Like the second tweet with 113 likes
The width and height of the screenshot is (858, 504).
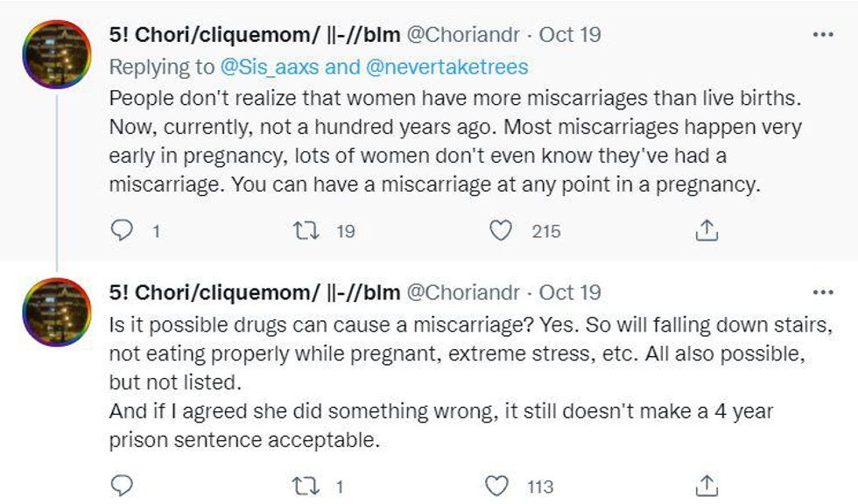tap(500, 484)
